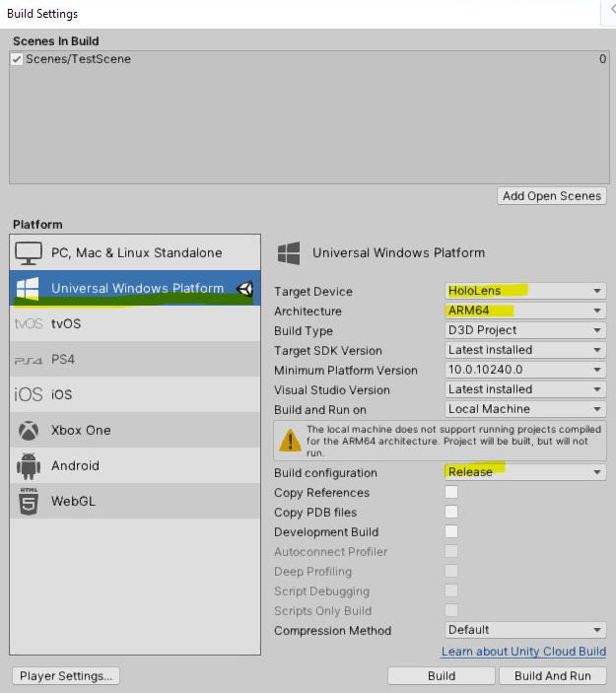
Task: Click the Android robot icon
Action: pos(29,466)
